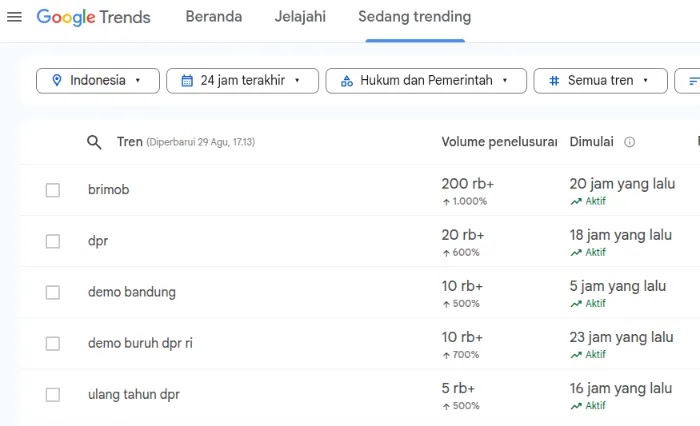Click the category shapes icon
700x426 pixels.
[346, 81]
